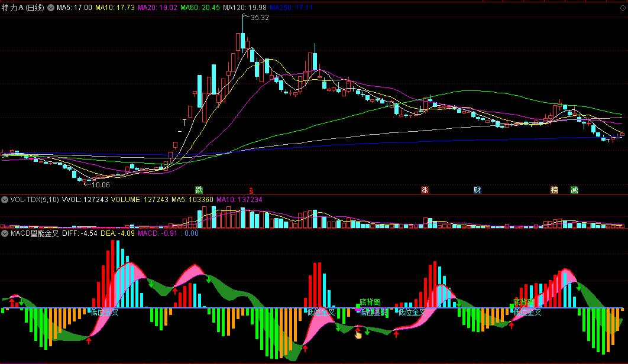Open the dropdown next to 特力A (日线) title

pos(51,8)
